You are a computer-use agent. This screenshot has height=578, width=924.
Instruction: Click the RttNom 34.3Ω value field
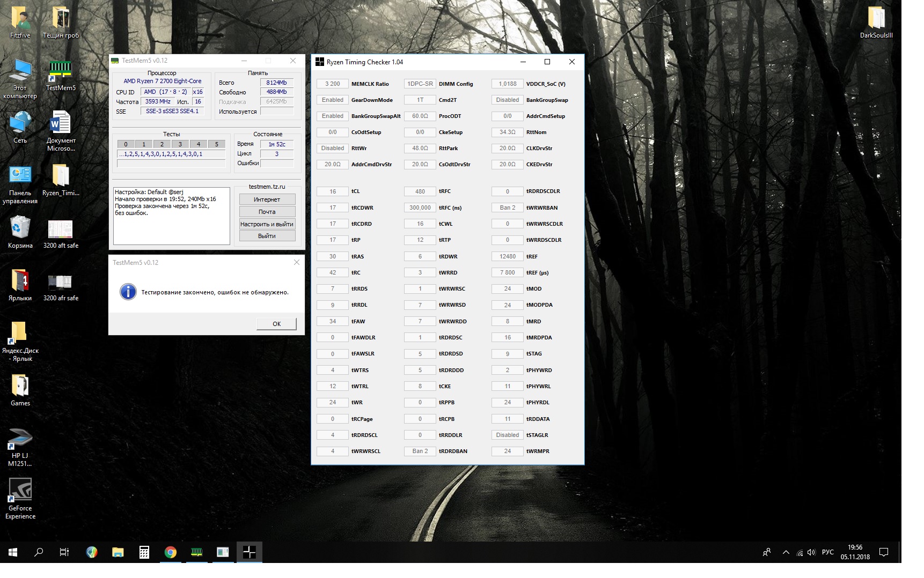pos(508,132)
